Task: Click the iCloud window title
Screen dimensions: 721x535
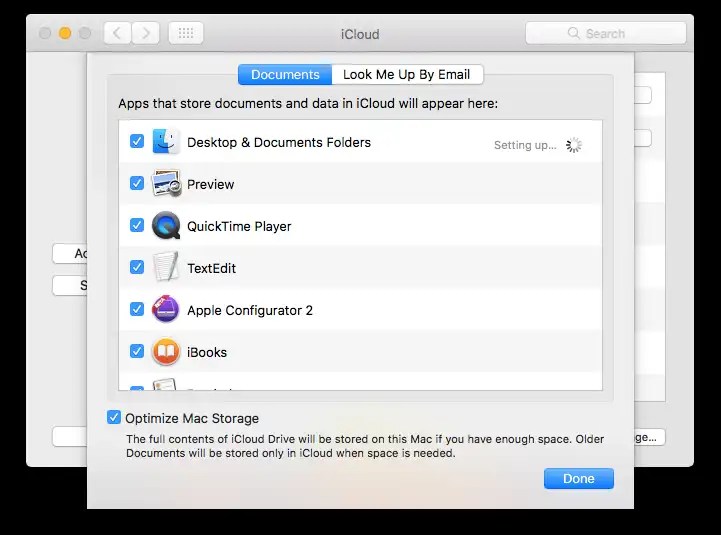Action: [360, 34]
